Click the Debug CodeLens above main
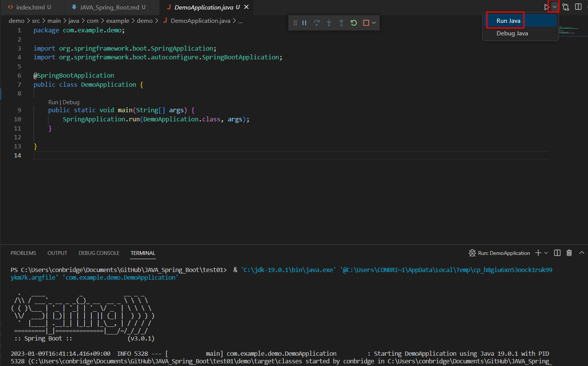Screen dimensions: 588x366 coord(71,102)
